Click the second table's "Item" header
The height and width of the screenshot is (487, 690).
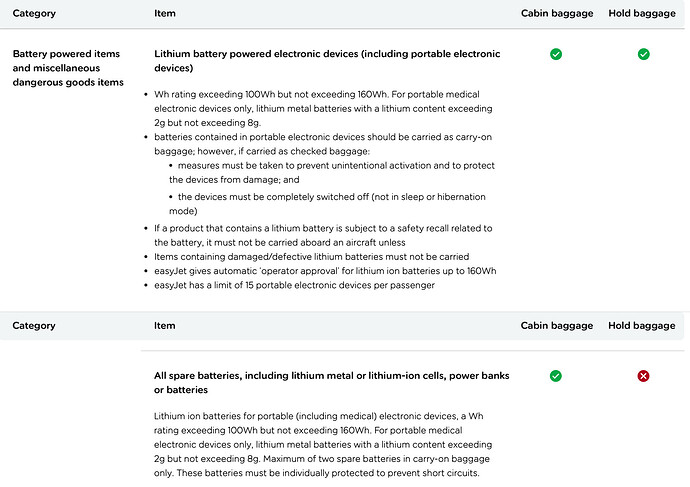(x=166, y=326)
